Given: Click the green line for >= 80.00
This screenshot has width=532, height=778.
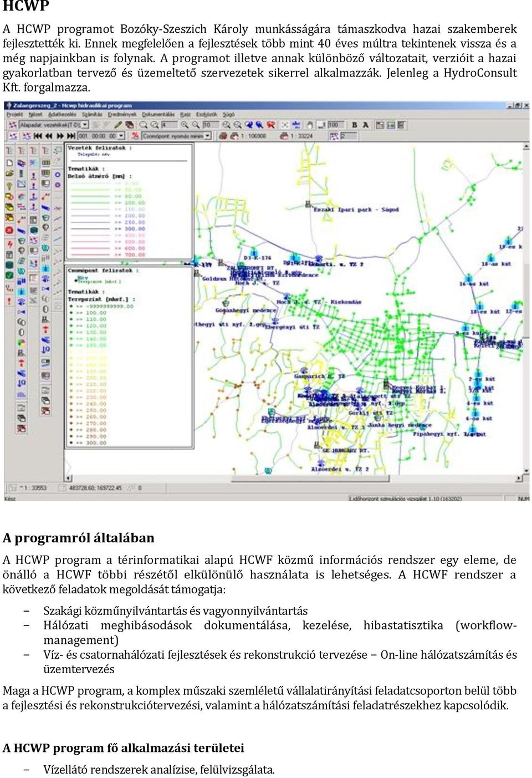Looking at the screenshot, I should tap(91, 196).
